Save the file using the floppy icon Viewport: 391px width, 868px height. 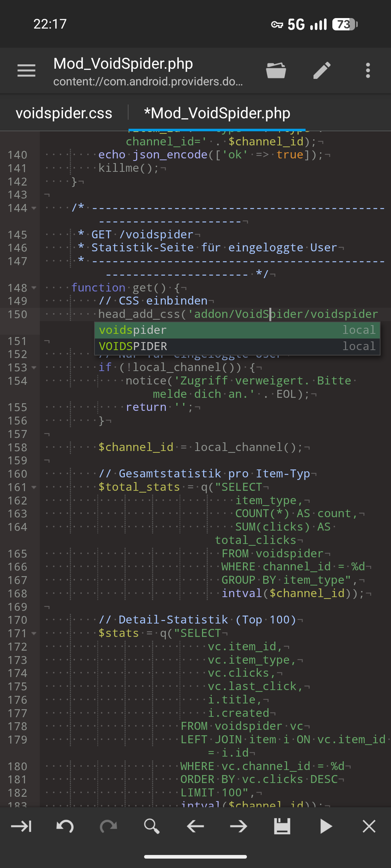282,826
